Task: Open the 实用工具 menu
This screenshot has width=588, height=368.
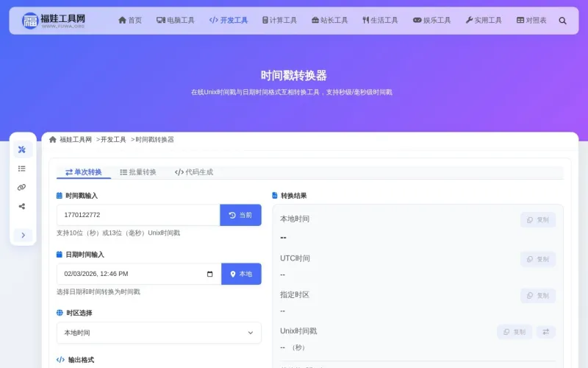Action: click(x=484, y=21)
